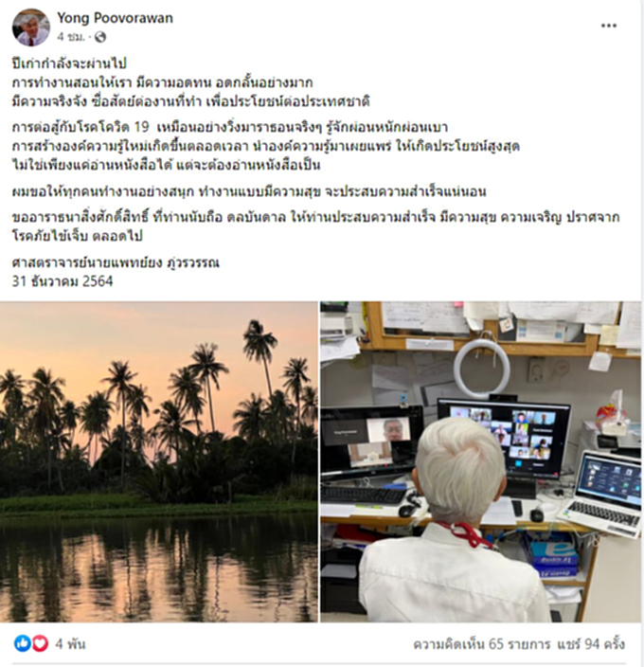Click the 4 ชม. timestamp link
The image size is (644, 667).
[x=71, y=38]
